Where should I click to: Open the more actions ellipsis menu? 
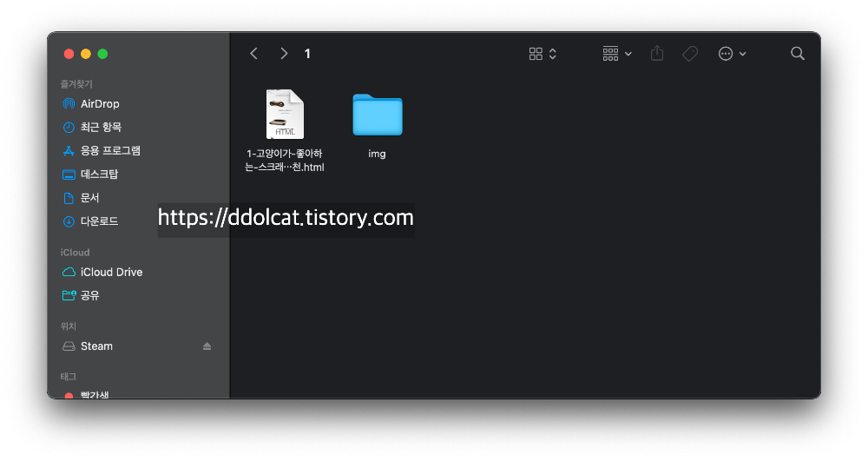pyautogui.click(x=732, y=54)
